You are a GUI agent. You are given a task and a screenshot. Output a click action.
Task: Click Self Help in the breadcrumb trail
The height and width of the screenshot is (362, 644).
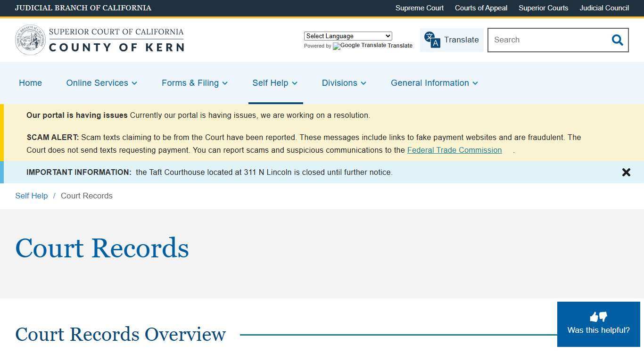tap(31, 196)
